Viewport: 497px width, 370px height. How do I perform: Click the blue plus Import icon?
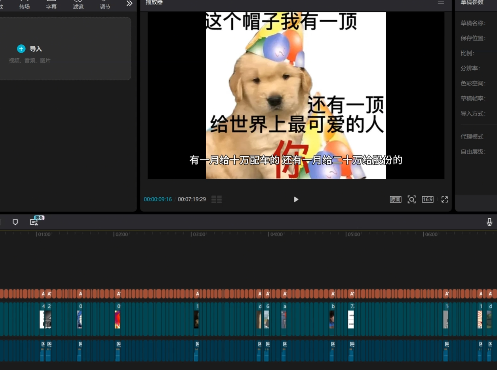pos(21,49)
